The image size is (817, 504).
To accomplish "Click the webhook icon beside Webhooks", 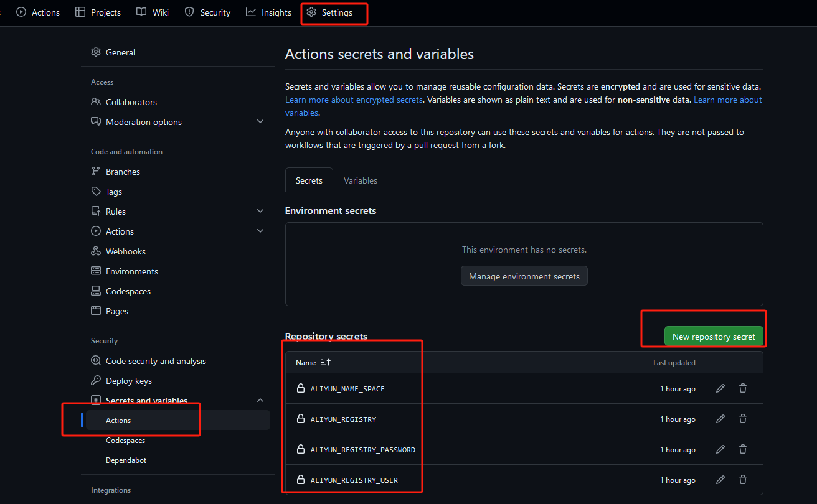I will click(96, 251).
